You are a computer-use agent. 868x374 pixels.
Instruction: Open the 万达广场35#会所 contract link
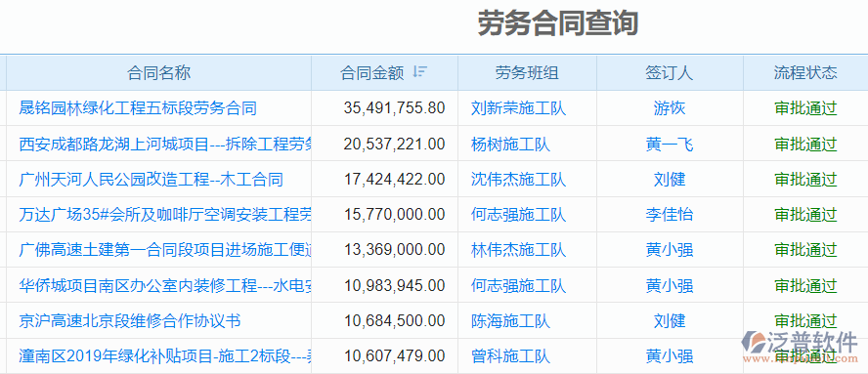pyautogui.click(x=165, y=214)
